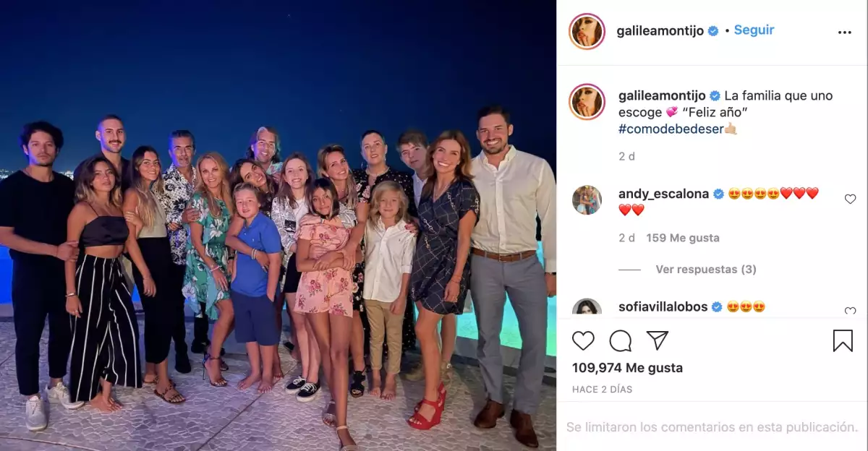Screen dimensions: 868x451
Task: Like the post with heart icon
Action: pos(583,340)
